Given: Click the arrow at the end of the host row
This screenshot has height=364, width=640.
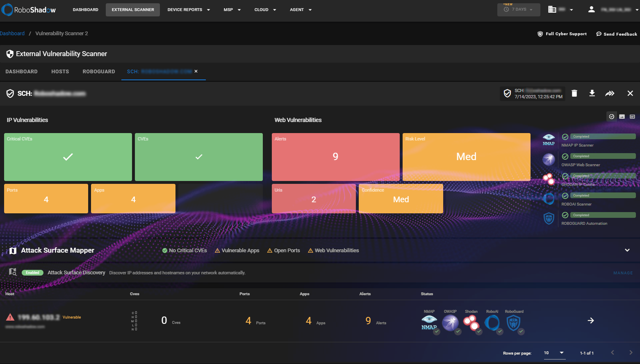Looking at the screenshot, I should [x=590, y=320].
